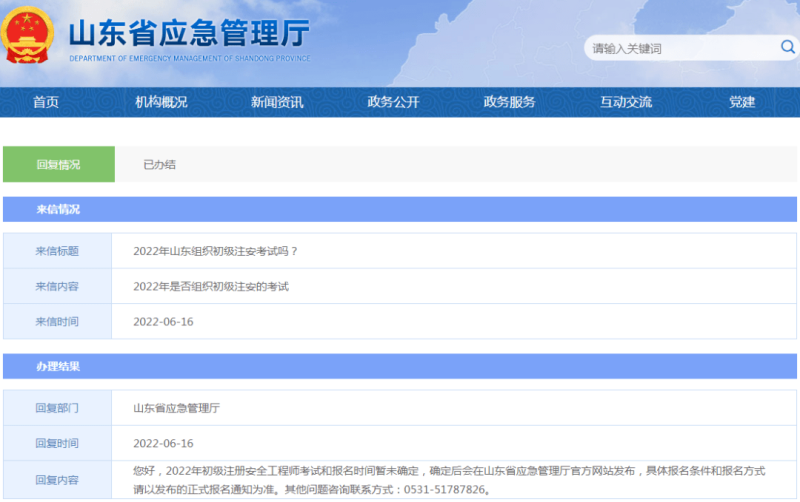This screenshot has height=502, width=800.
Task: Click the letter title 2022年山东组织初级注安考试吗？
Action: coord(215,251)
